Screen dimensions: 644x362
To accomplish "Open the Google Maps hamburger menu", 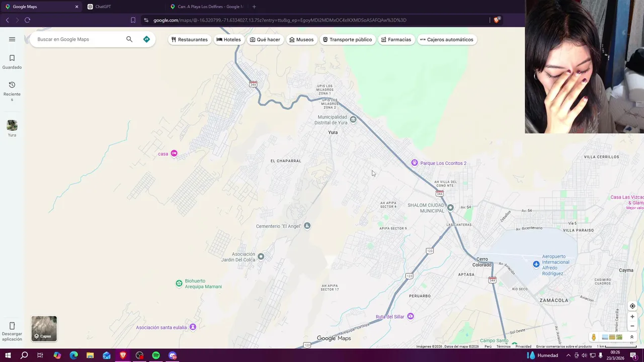I will point(12,39).
